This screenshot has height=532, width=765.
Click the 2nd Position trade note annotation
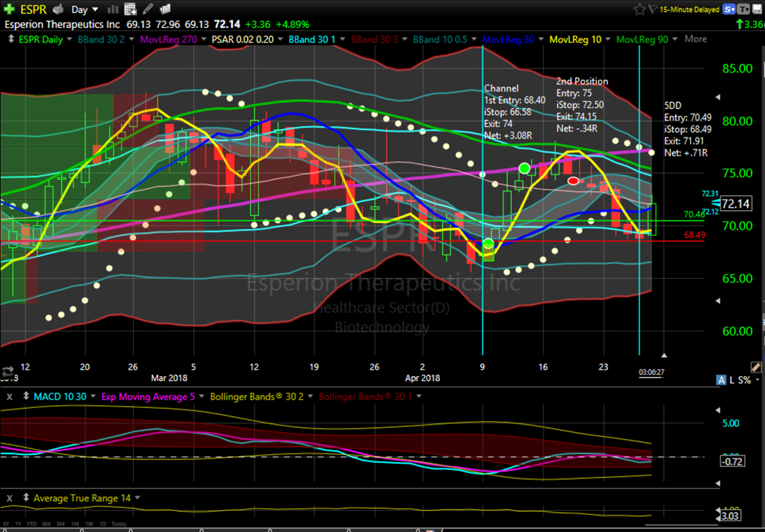tap(582, 105)
